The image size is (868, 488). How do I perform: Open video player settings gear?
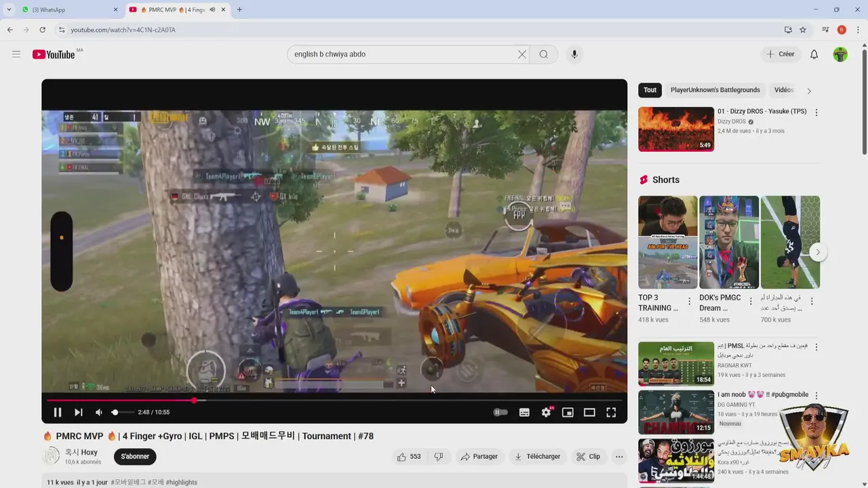[x=546, y=412]
